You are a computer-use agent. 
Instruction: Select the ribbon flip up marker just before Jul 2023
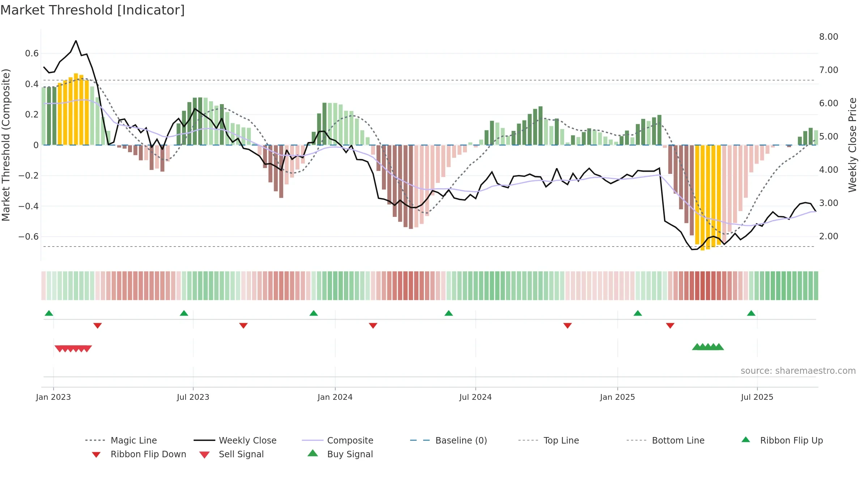click(184, 313)
